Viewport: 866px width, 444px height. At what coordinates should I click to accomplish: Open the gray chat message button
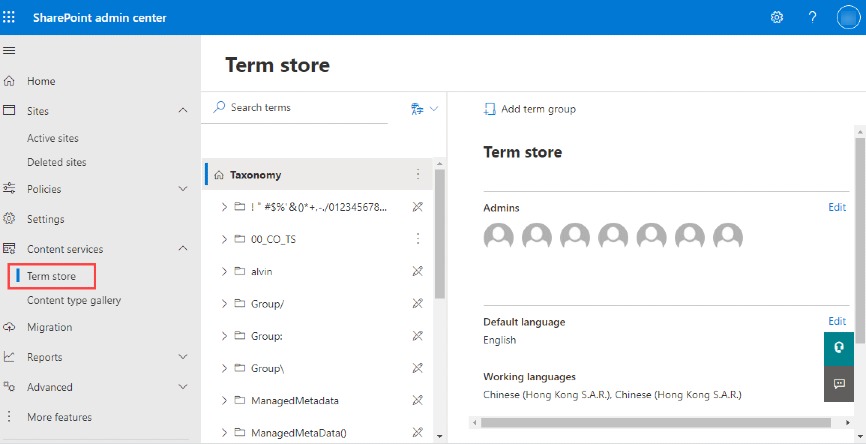click(x=839, y=383)
